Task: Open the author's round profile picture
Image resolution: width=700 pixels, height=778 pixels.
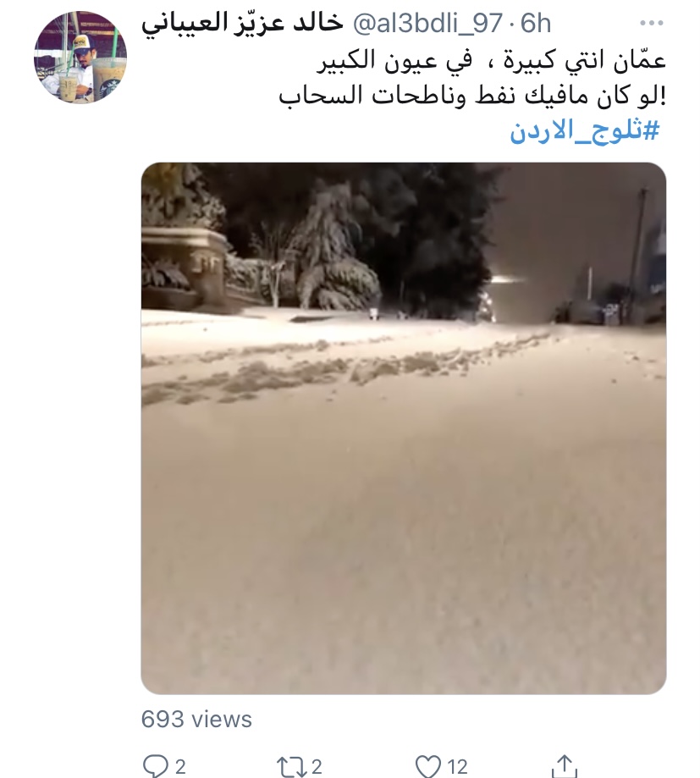Action: click(80, 58)
